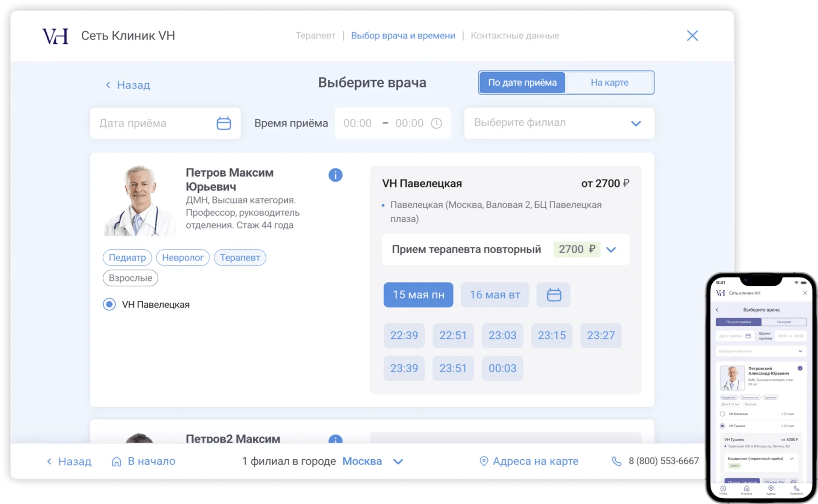Open the Москва city dropdown
This screenshot has height=504, width=818.
pos(398,461)
